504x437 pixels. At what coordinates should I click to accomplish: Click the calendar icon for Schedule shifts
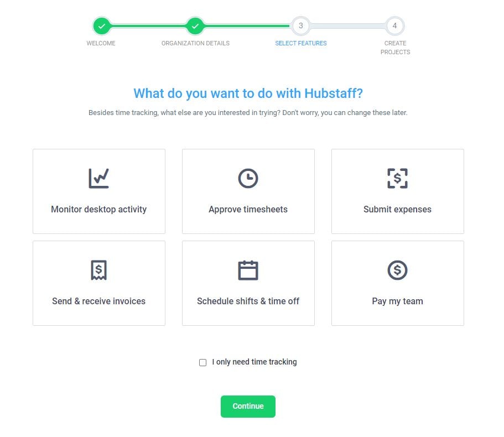pos(248,270)
